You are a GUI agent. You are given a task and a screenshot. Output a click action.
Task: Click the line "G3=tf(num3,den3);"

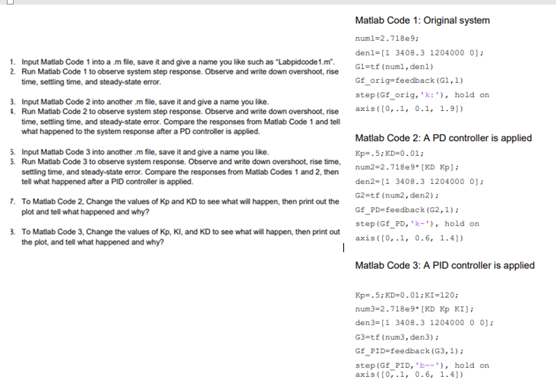[396, 337]
